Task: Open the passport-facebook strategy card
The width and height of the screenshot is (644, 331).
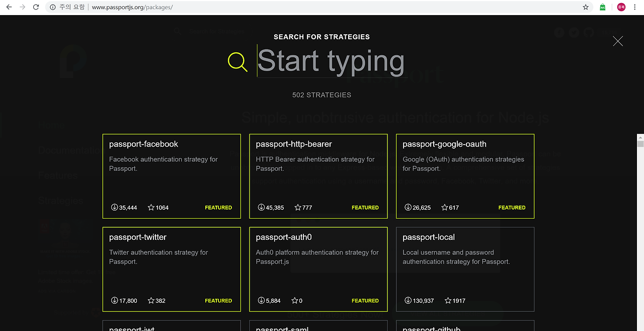Action: (172, 176)
